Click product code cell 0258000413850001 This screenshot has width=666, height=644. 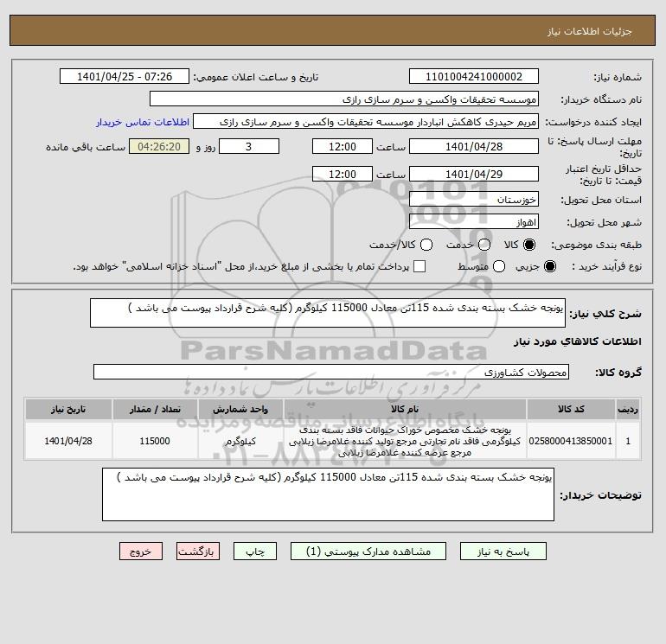coord(571,441)
